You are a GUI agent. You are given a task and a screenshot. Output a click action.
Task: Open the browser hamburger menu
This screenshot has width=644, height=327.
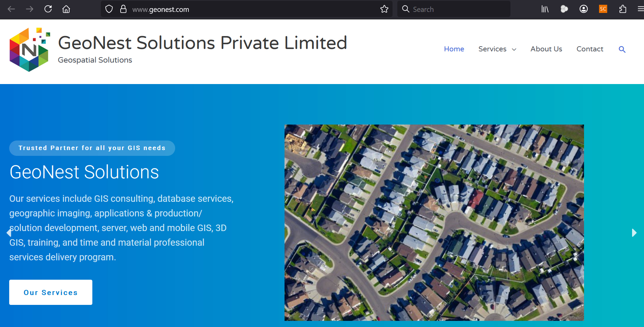point(641,9)
